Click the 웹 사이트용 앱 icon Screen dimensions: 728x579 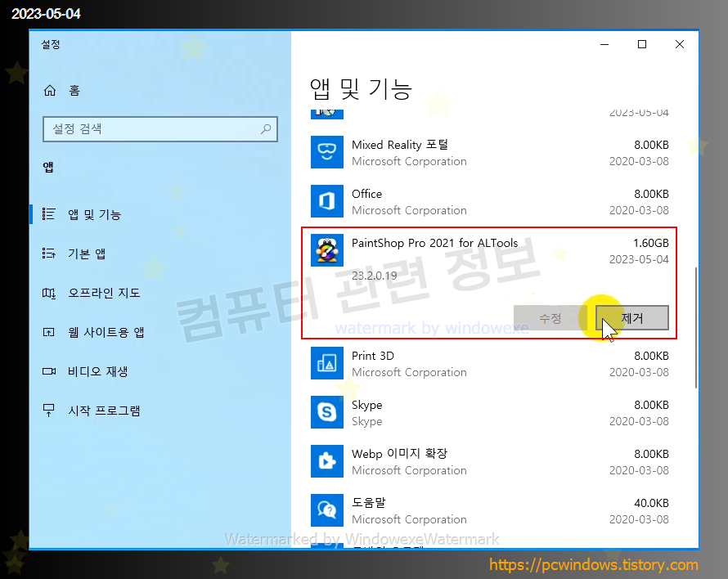[x=49, y=332]
